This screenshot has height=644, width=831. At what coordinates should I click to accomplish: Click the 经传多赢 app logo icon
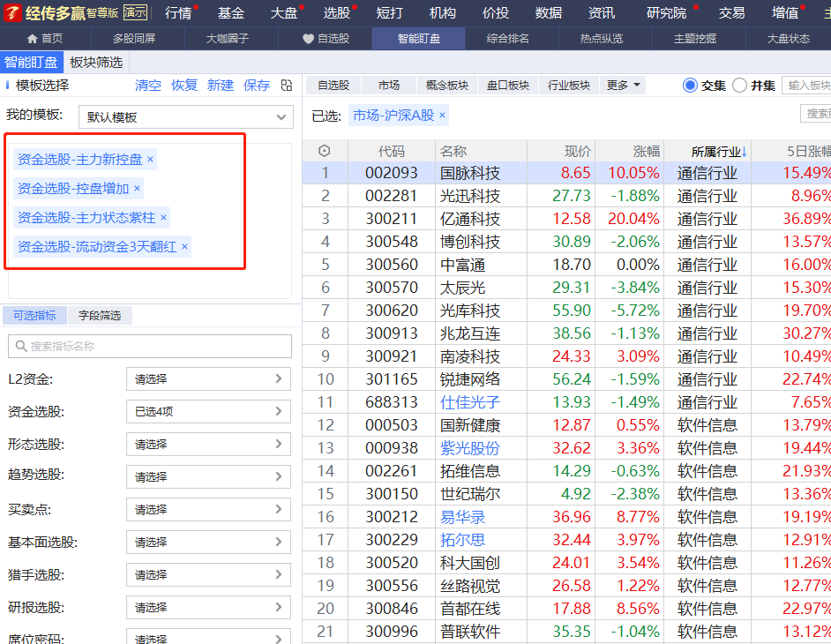(12, 12)
